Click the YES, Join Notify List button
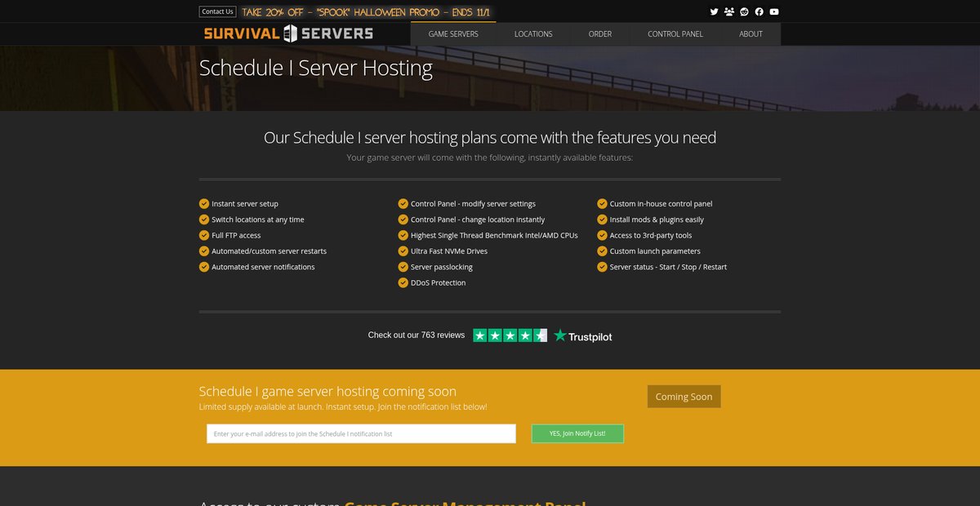This screenshot has height=506, width=980. click(577, 433)
